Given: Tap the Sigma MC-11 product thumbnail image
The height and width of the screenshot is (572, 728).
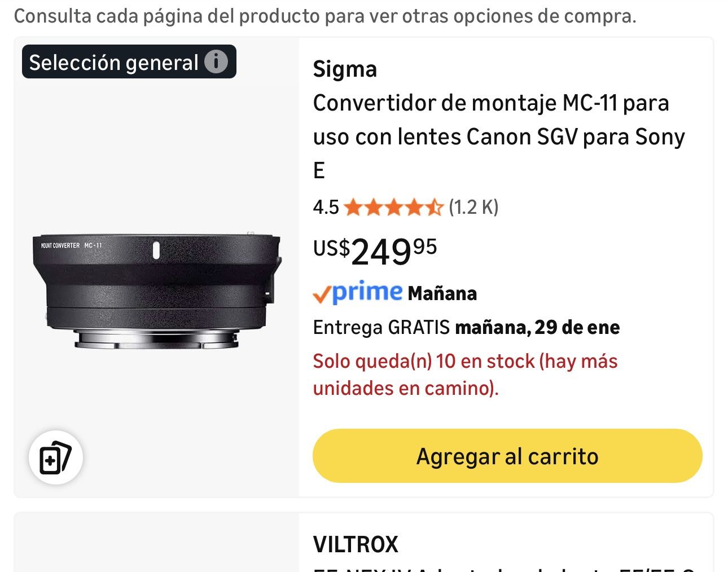Looking at the screenshot, I should pyautogui.click(x=156, y=288).
